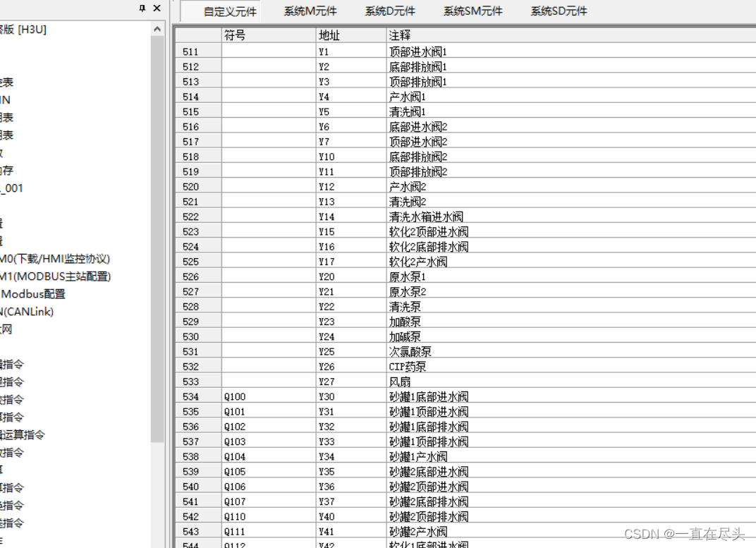Click symbol cell Q107
This screenshot has height=548, width=756.
click(x=269, y=501)
